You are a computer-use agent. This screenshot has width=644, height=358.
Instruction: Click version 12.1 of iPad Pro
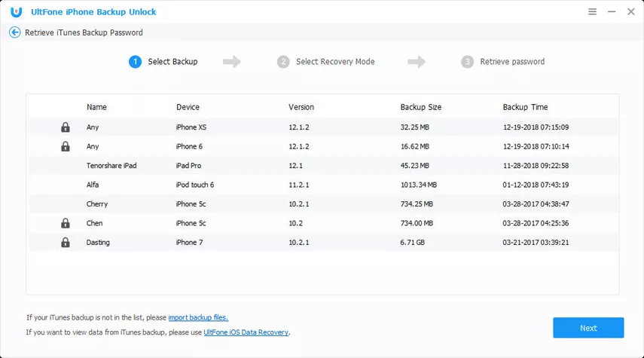tap(295, 166)
